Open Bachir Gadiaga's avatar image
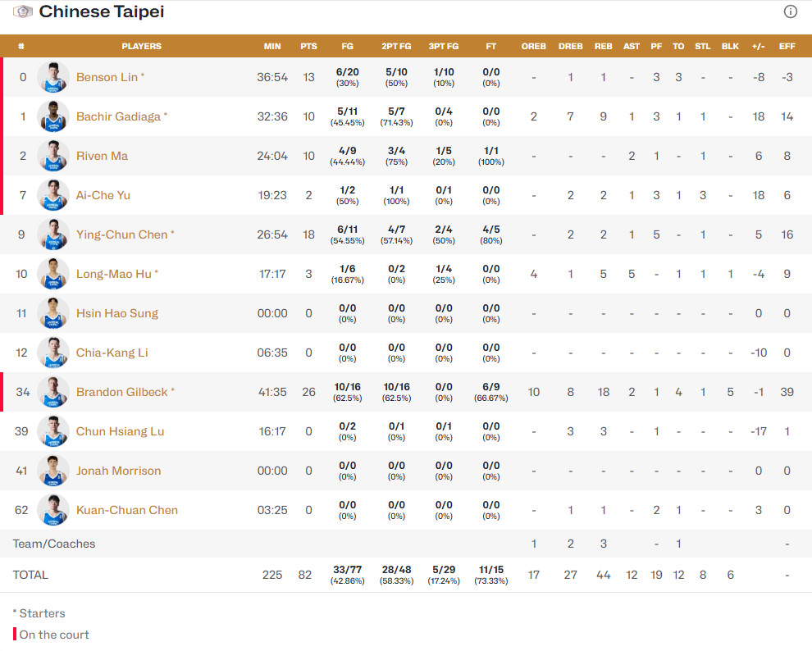Viewport: 812px width, 651px height. 53,116
